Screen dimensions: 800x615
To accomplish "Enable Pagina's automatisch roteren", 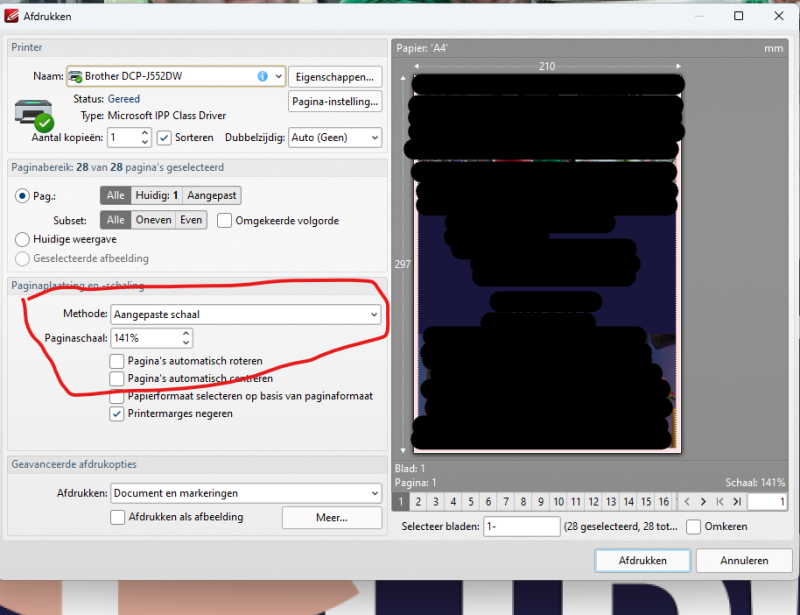I will tap(118, 361).
